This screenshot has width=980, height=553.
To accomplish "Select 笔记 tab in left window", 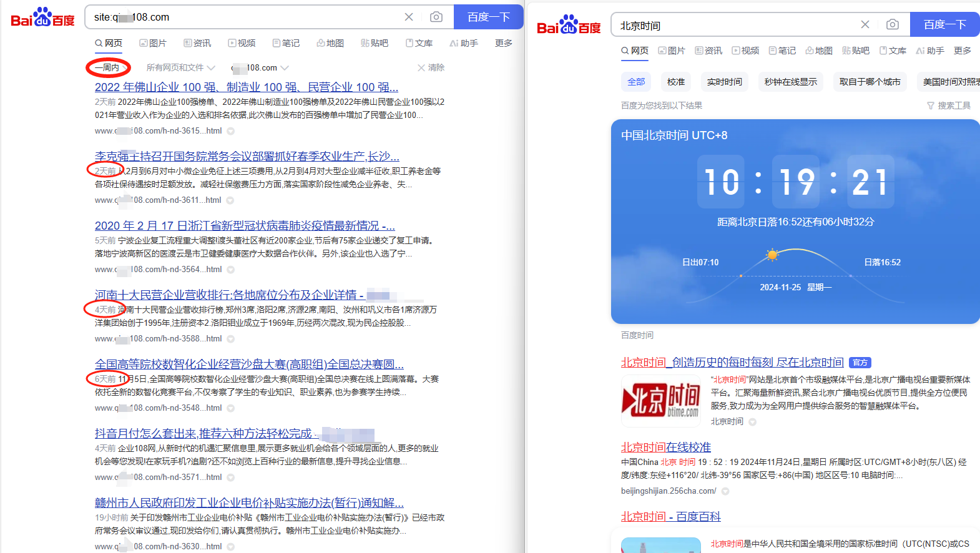I will pyautogui.click(x=286, y=43).
